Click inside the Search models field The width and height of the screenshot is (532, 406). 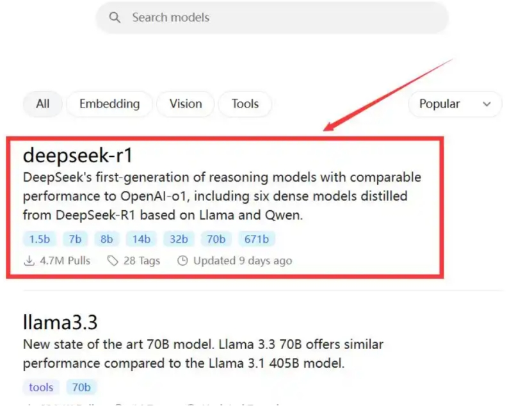[275, 18]
